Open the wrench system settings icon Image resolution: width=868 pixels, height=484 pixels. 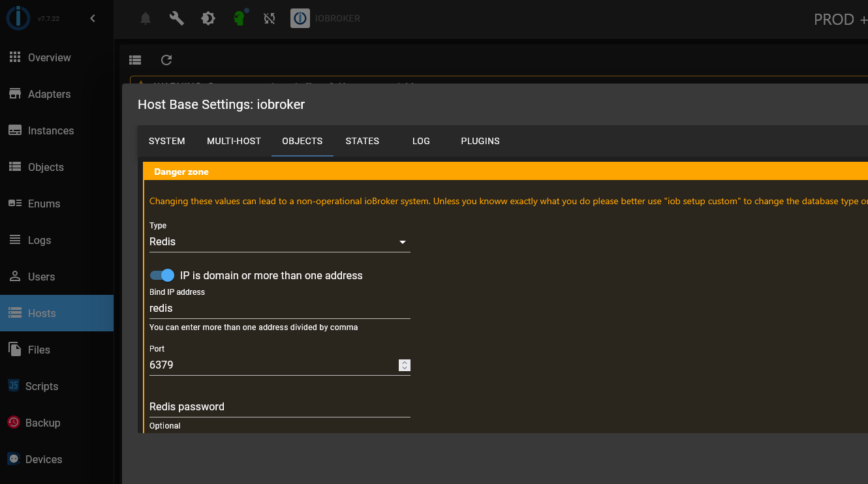tap(177, 19)
